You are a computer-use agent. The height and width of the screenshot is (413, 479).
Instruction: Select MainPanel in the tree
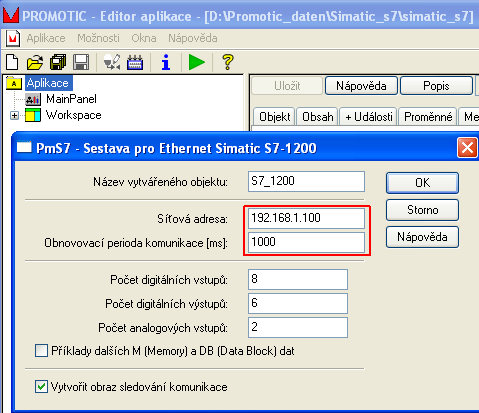tap(71, 99)
